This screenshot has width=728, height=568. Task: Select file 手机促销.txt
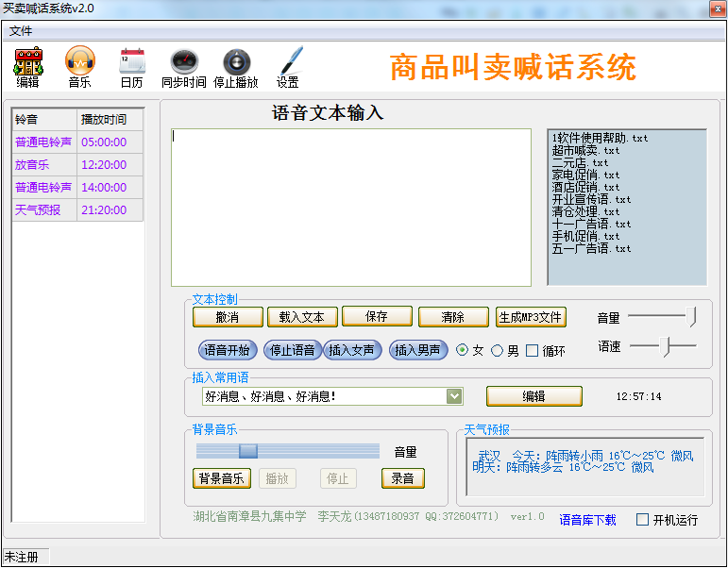pyautogui.click(x=585, y=236)
